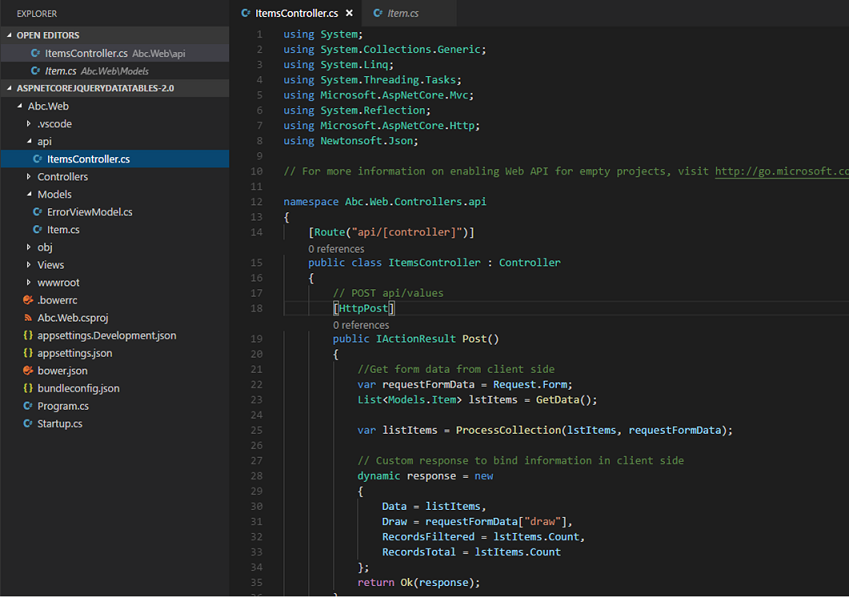Click the HttpPost attribute on line 18
The height and width of the screenshot is (598, 849).
pos(364,308)
